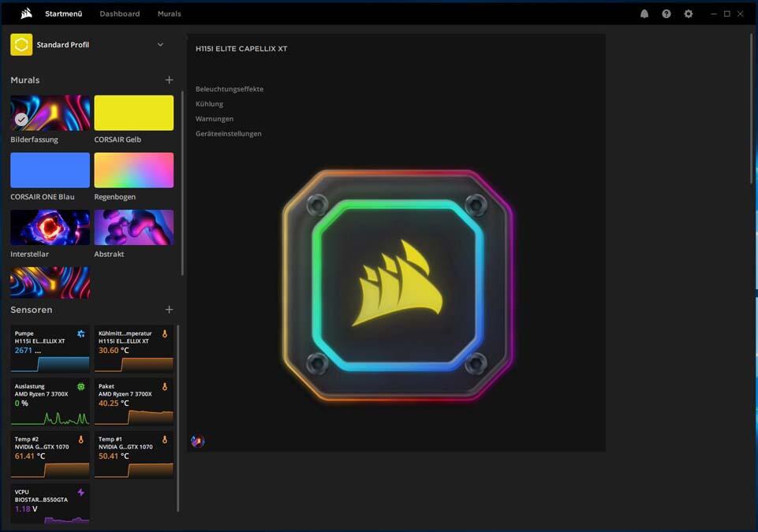Open the help question mark icon
Viewport: 758px width, 532px height.
tap(667, 14)
